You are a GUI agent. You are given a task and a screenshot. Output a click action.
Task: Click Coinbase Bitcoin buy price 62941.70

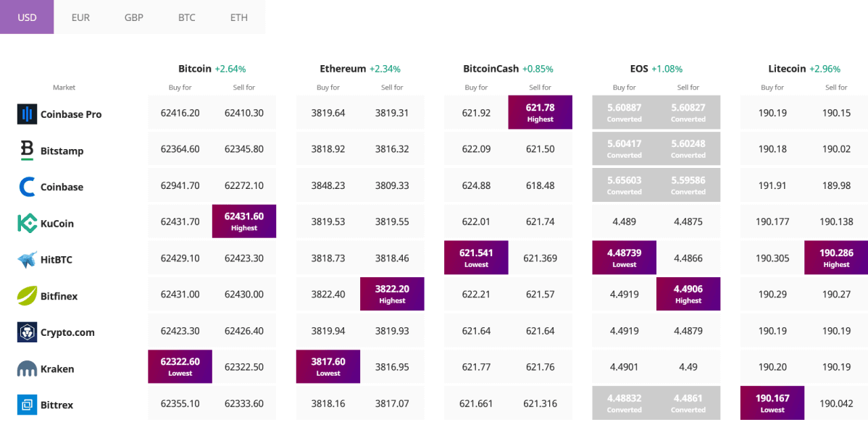click(180, 186)
